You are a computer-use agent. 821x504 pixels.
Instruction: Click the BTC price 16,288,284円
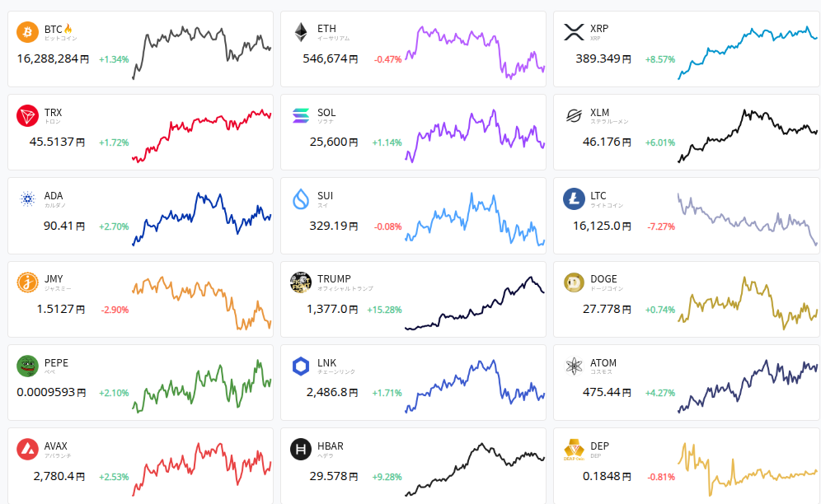[53, 59]
